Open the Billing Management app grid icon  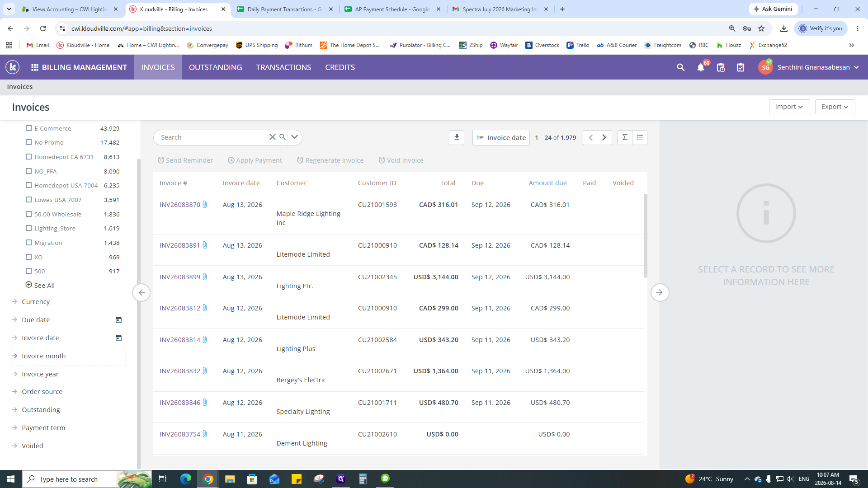point(35,67)
